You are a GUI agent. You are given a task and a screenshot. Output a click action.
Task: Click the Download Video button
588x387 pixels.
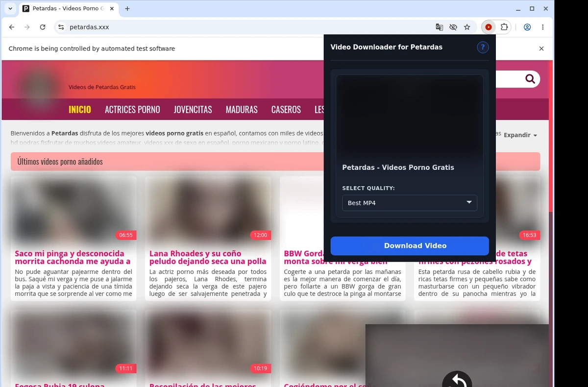[410, 246]
